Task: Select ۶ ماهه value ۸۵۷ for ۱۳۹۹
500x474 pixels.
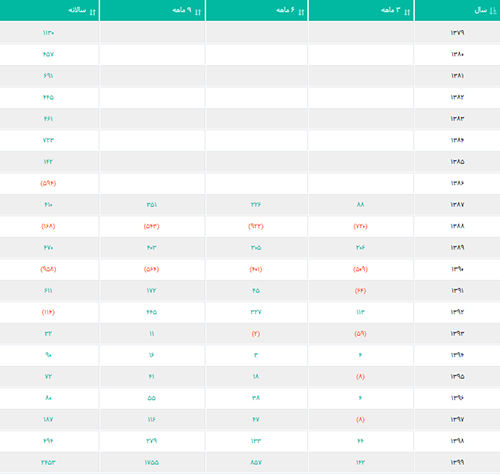Action: pyautogui.click(x=256, y=462)
